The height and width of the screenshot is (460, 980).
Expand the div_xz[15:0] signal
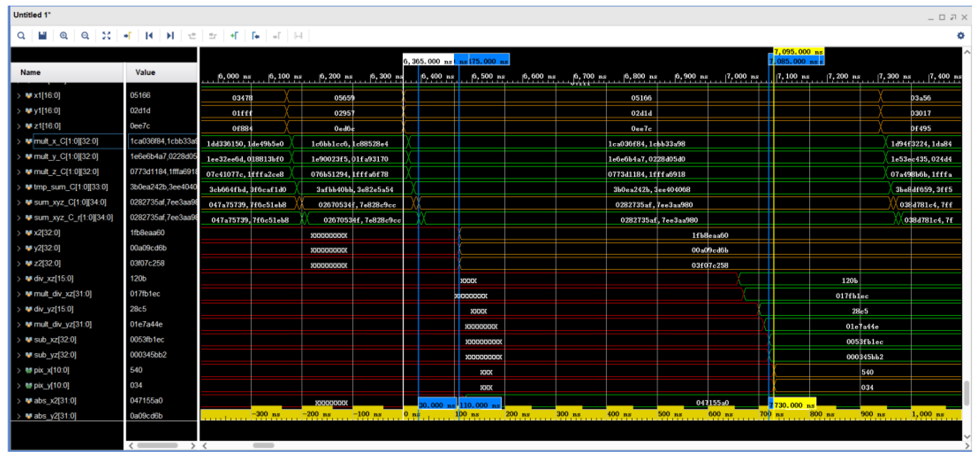pos(19,279)
